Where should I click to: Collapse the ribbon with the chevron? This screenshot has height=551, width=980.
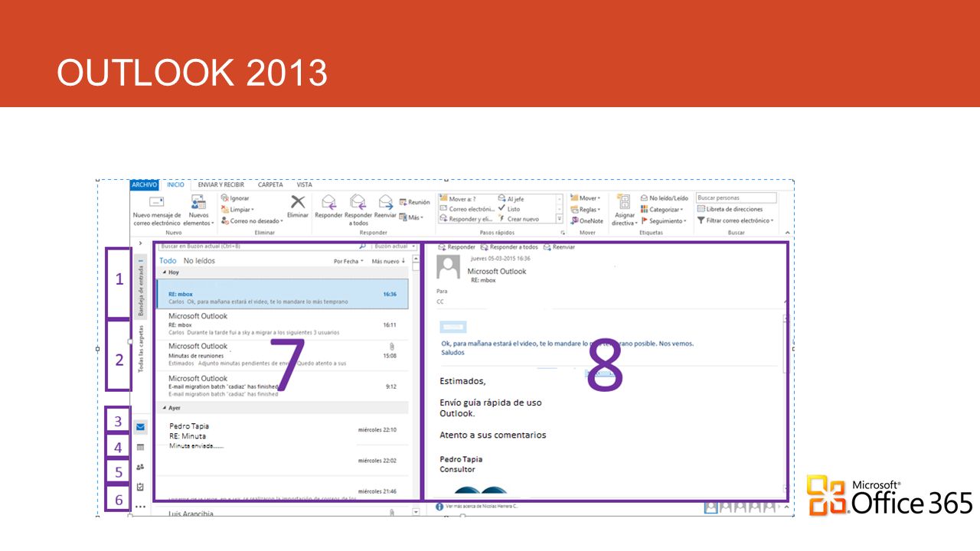click(789, 231)
